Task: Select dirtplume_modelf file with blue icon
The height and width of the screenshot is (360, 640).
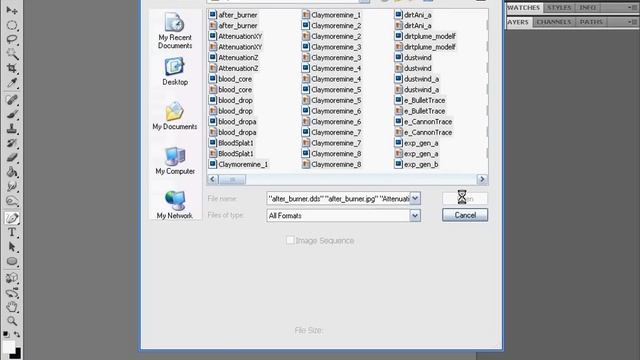Action: point(425,36)
